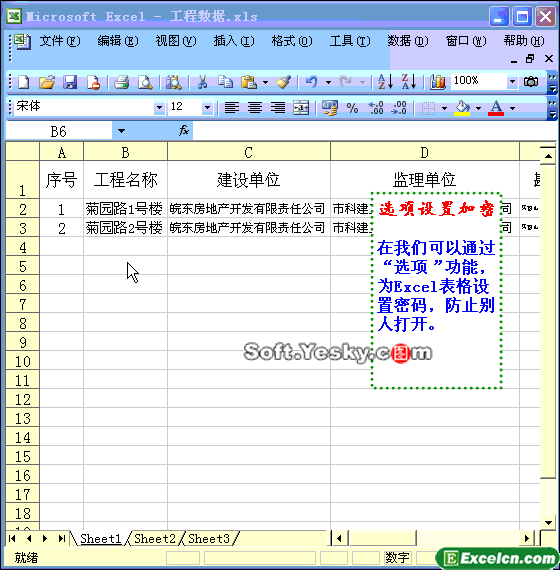Screen dimensions: 560x570
Task: Open the 数据 menu
Action: tap(408, 41)
